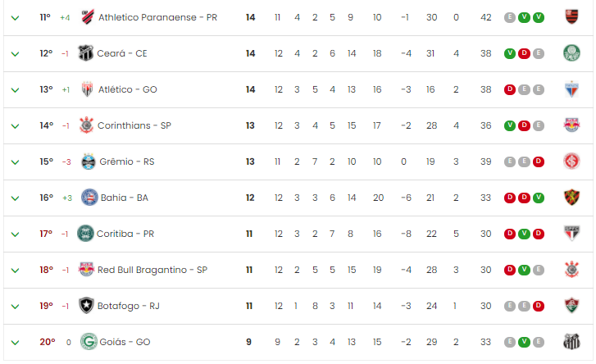
Task: Click the Goiás green G crest
Action: tap(89, 342)
